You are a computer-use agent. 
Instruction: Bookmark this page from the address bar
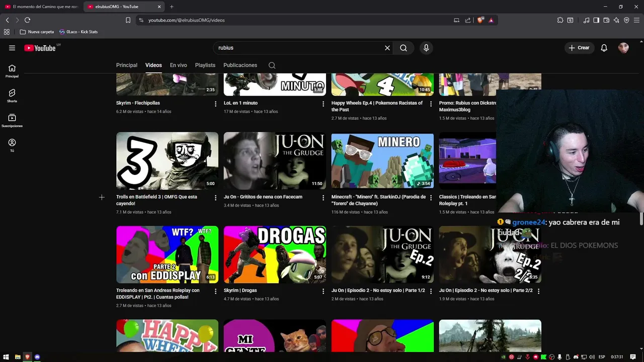tap(128, 20)
